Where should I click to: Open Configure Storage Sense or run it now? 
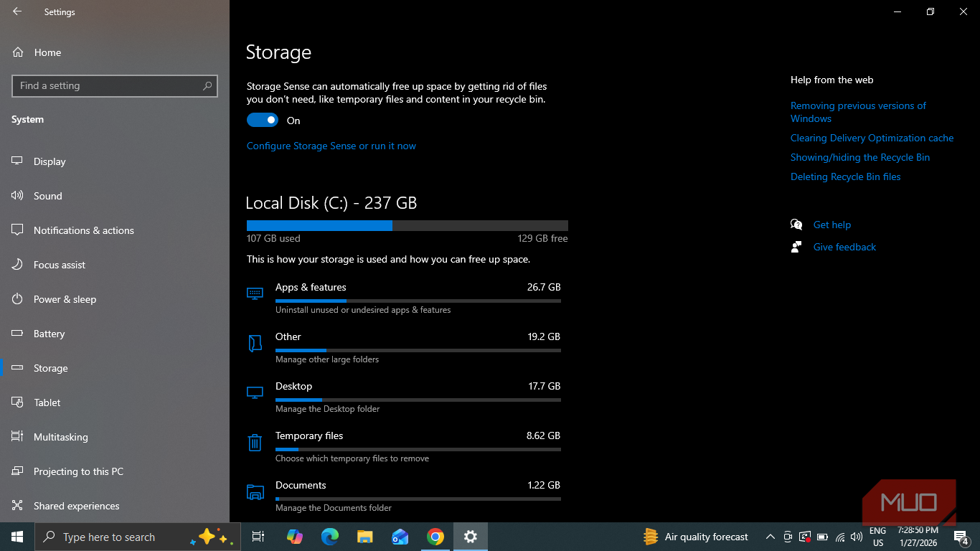(331, 146)
